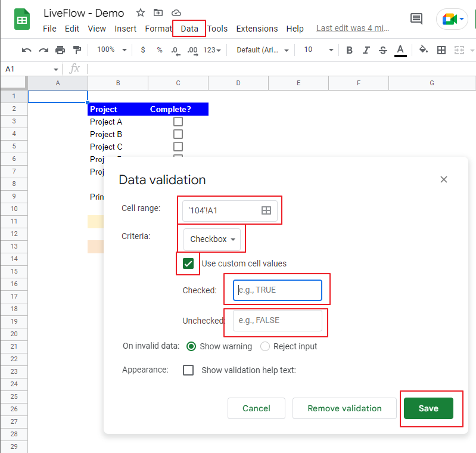Open the Criteria Checkbox dropdown
476x453 pixels.
(x=212, y=239)
